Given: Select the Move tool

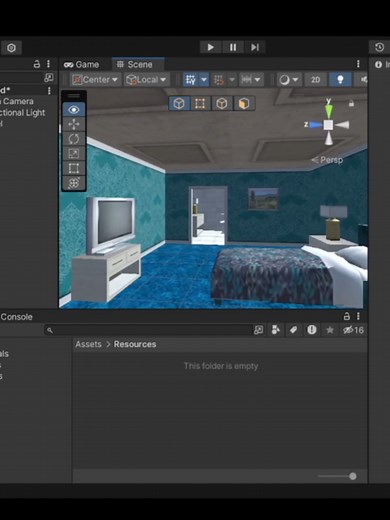Looking at the screenshot, I should point(74,124).
